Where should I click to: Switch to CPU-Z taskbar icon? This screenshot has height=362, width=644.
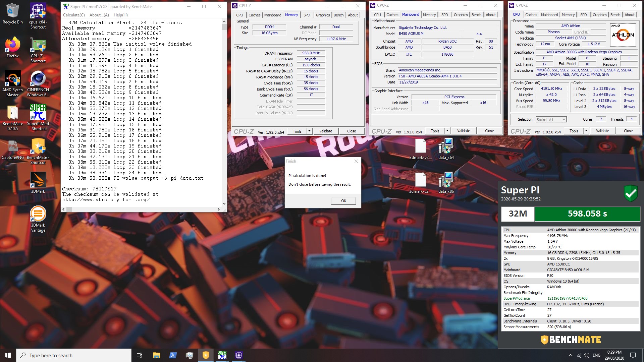[238, 355]
